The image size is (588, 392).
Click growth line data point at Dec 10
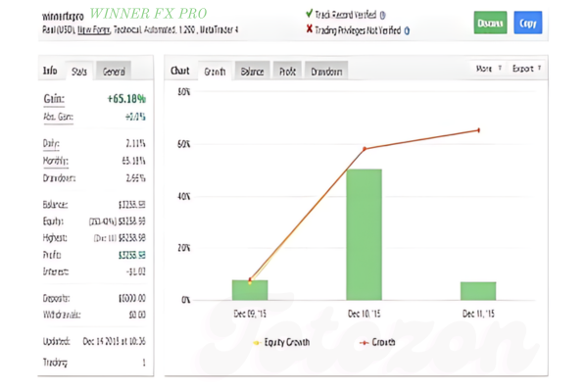click(365, 149)
